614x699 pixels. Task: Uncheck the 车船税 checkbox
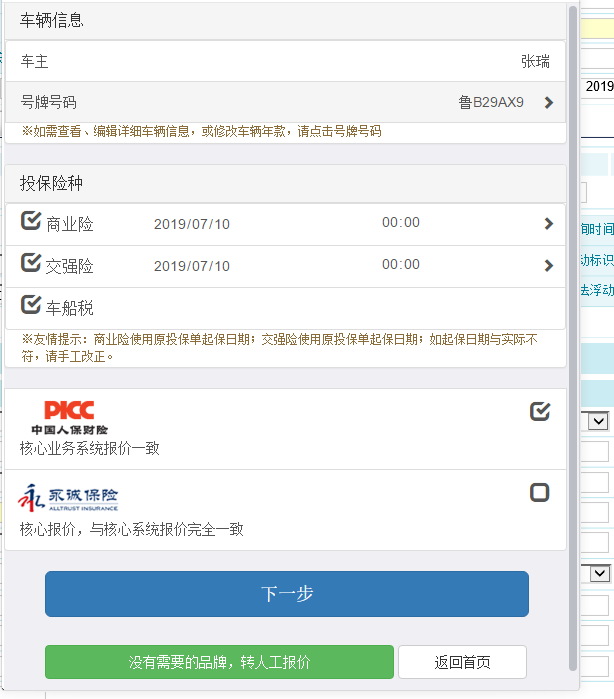pyautogui.click(x=31, y=304)
